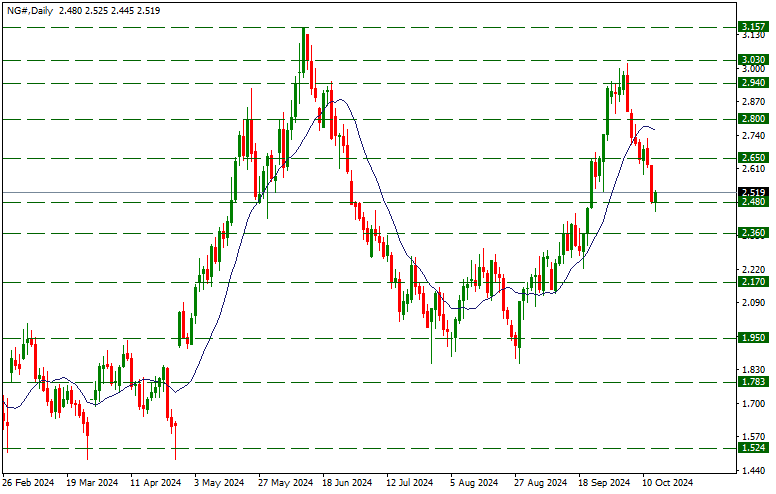Click the 1.440 price scale value
The width and height of the screenshot is (776, 494).
pos(753,470)
